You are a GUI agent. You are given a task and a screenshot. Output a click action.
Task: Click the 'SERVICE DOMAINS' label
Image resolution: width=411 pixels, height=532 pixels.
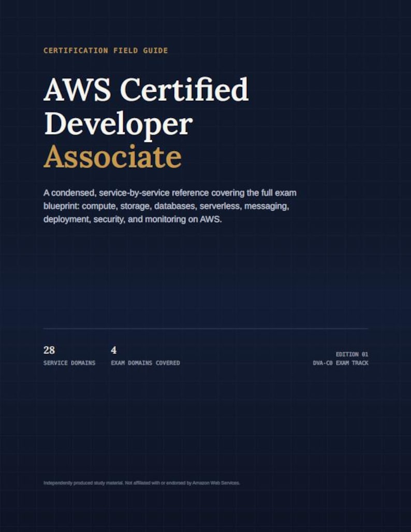click(69, 363)
